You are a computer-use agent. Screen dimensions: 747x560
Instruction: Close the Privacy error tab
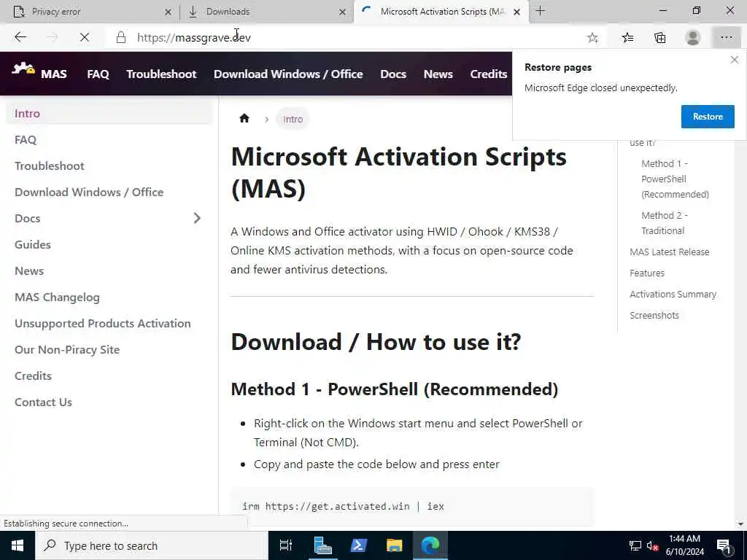pos(168,12)
